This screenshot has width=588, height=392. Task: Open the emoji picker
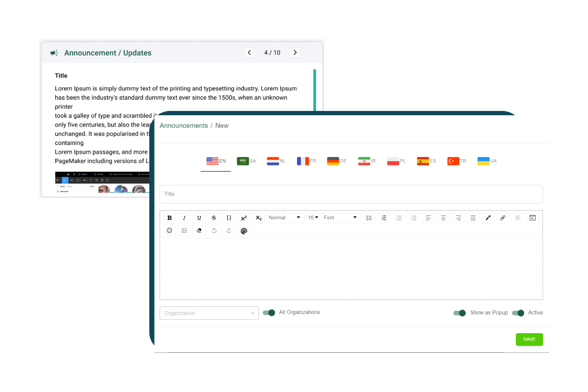pos(169,230)
